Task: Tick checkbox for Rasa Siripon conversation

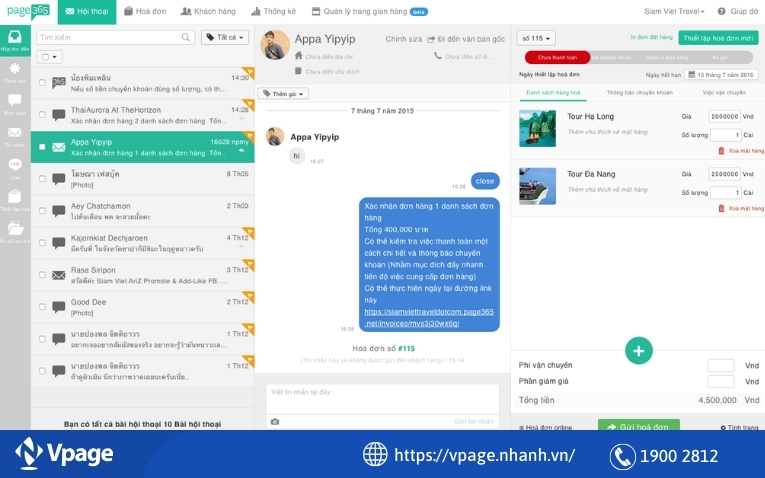Action: 42,275
